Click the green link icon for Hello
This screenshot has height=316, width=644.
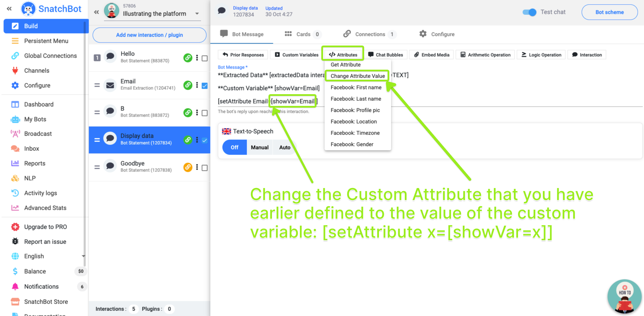(188, 58)
